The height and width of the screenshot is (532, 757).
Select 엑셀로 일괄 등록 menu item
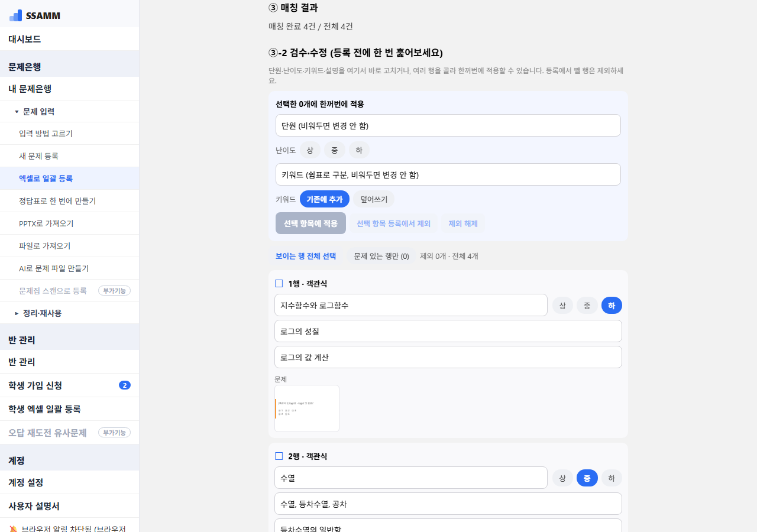tap(69, 179)
